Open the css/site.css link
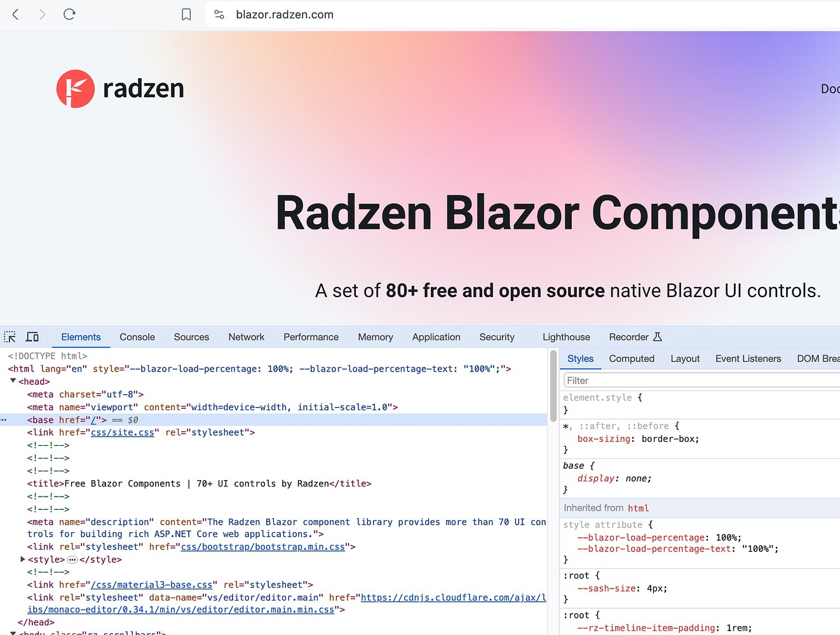 tap(123, 432)
